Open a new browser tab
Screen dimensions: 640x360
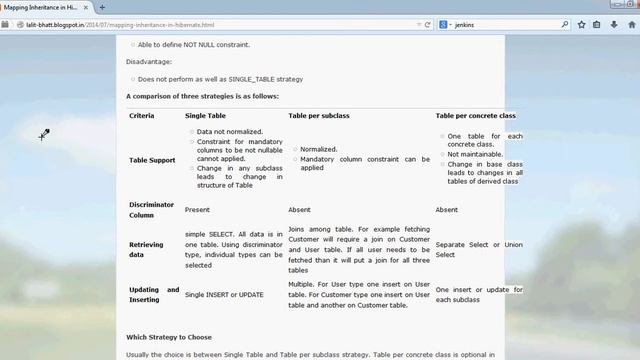click(x=102, y=7)
